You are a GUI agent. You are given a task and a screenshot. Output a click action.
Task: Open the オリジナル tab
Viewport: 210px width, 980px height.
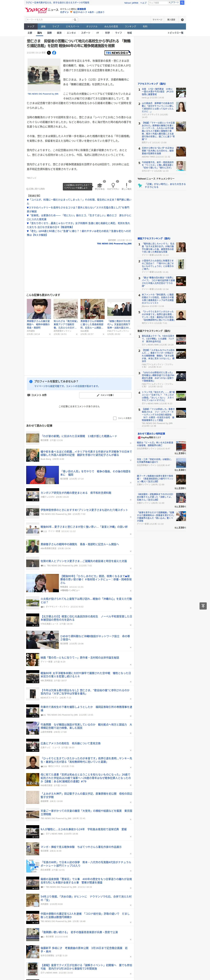[x=92, y=27]
